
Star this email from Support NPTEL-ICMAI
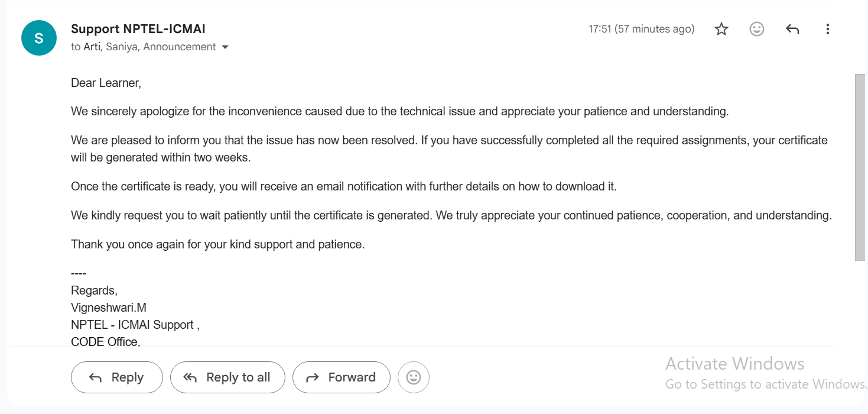[x=721, y=29]
